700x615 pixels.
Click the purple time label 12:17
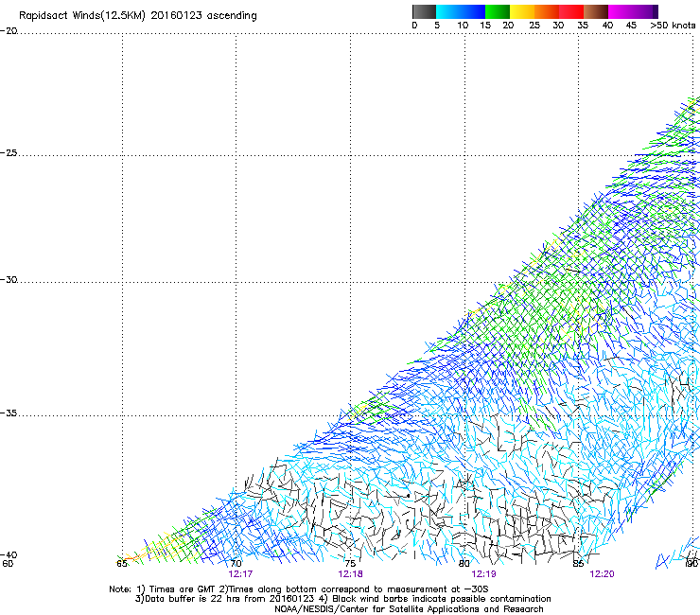click(240, 574)
